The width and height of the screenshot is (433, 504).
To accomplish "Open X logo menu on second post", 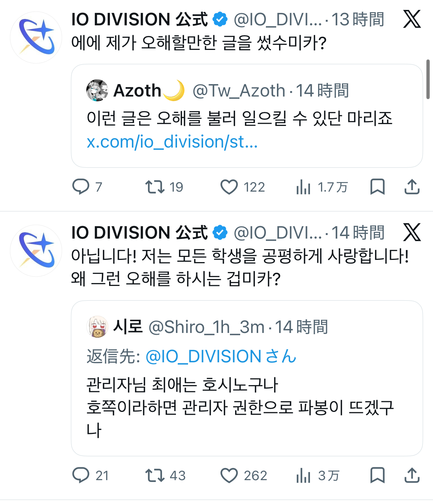I will [412, 232].
